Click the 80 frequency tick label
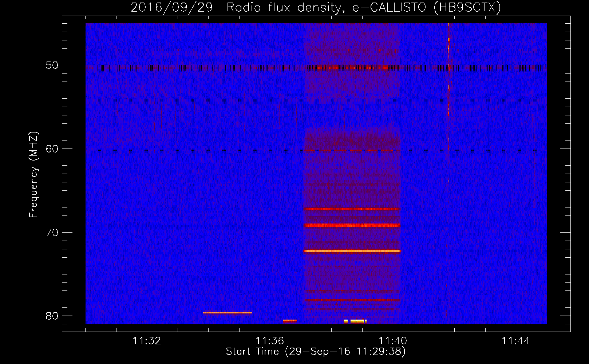 click(52, 316)
